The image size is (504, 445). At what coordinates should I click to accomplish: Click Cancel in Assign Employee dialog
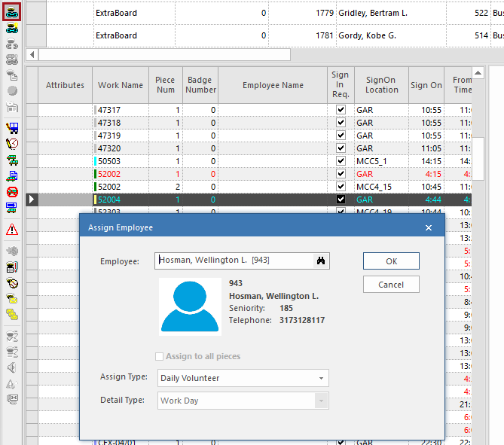tap(391, 285)
